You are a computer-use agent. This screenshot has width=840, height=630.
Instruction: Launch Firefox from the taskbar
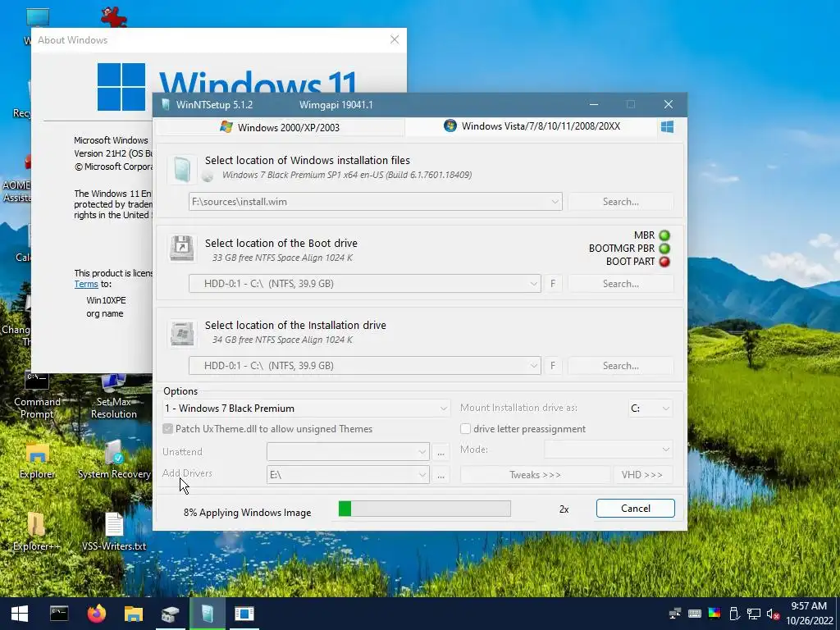(97, 614)
